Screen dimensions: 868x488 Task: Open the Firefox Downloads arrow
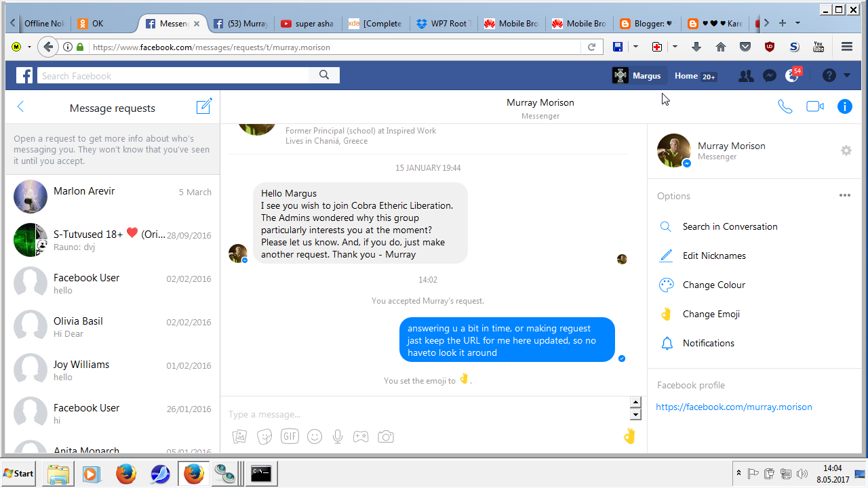click(x=696, y=47)
